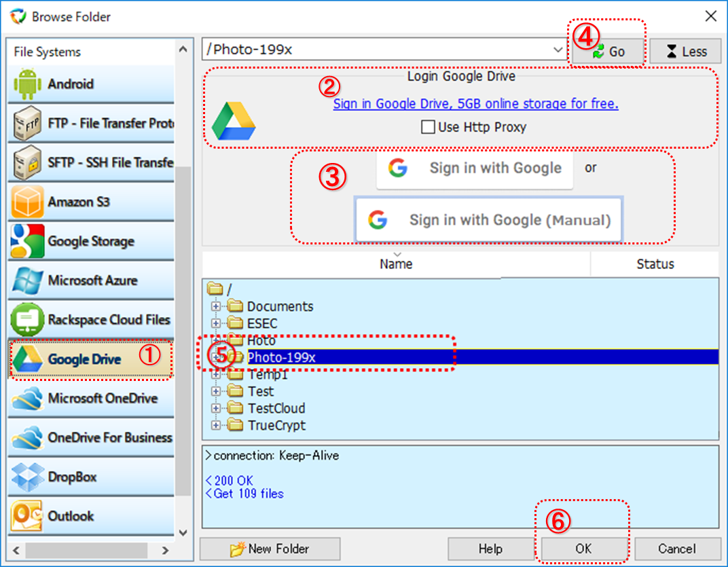
Task: Open the folder path dropdown arrow
Action: click(x=558, y=49)
